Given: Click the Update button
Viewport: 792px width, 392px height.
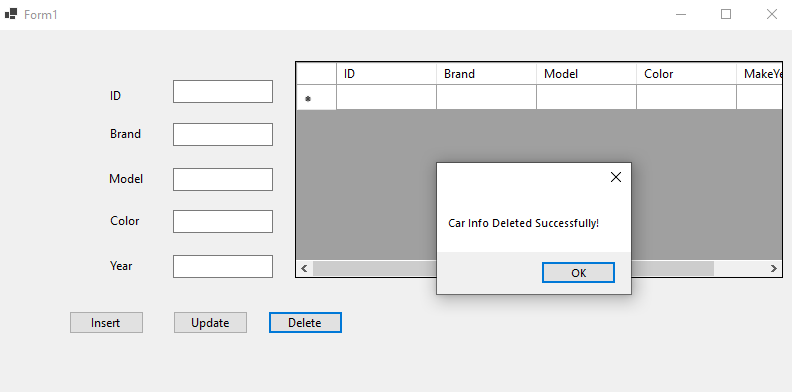Looking at the screenshot, I should [210, 323].
